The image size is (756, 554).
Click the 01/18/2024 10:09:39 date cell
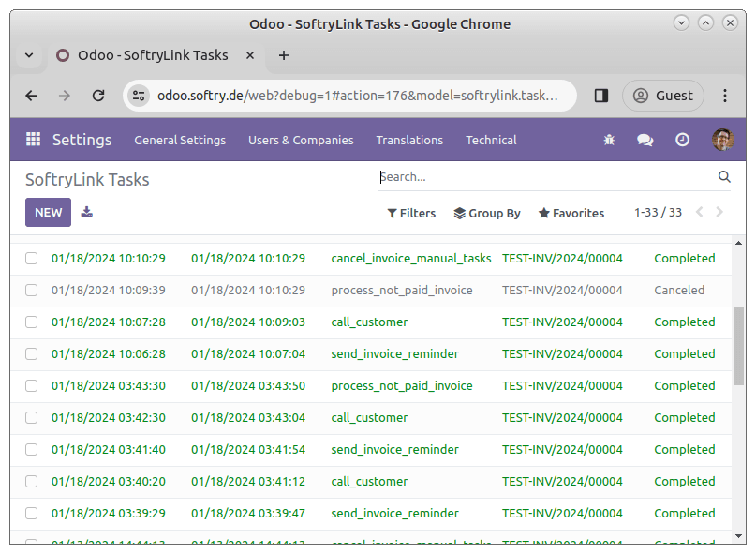coord(108,290)
